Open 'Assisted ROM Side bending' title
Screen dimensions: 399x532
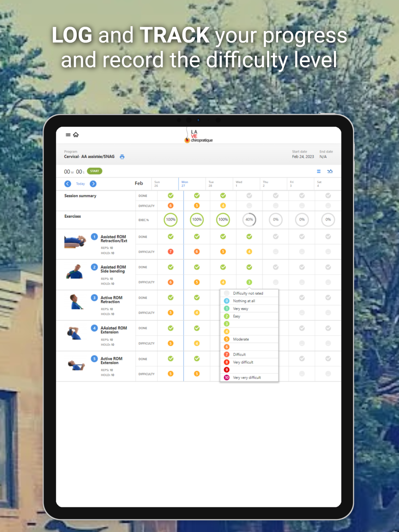click(x=113, y=269)
